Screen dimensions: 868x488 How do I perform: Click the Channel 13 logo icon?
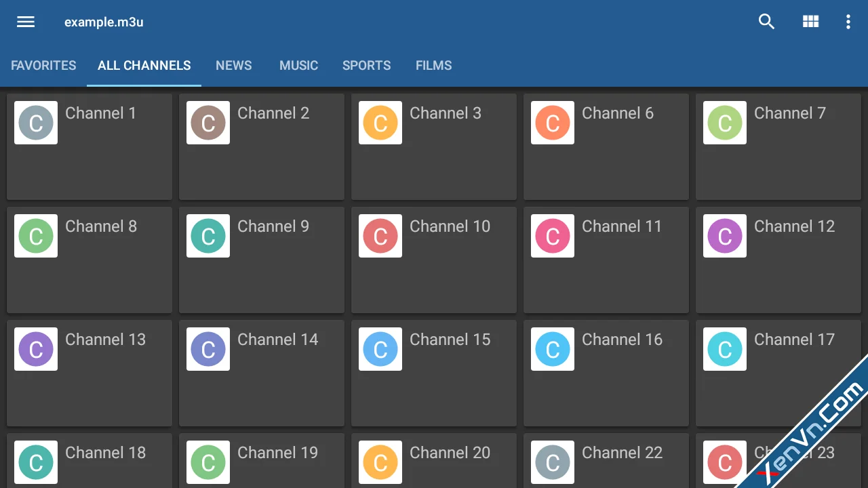(x=36, y=349)
